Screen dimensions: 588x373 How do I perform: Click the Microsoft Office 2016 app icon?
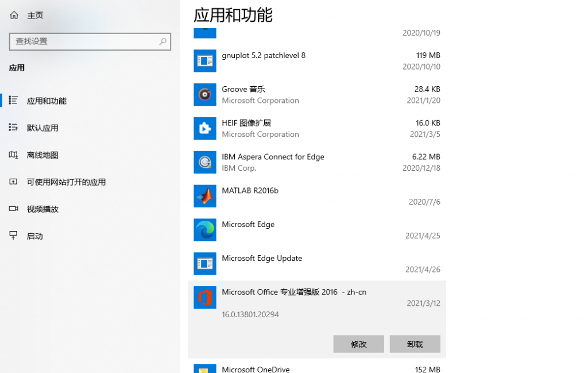click(x=205, y=297)
